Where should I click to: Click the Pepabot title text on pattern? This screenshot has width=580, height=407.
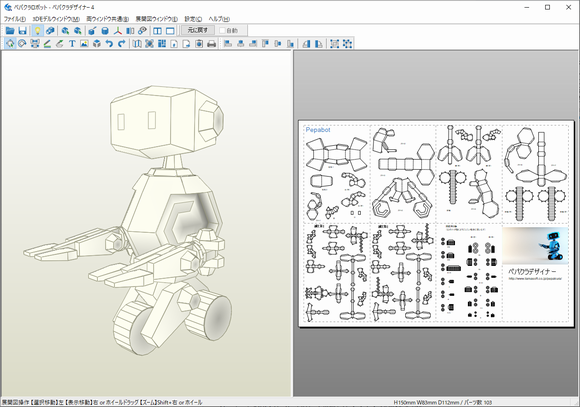(318, 130)
